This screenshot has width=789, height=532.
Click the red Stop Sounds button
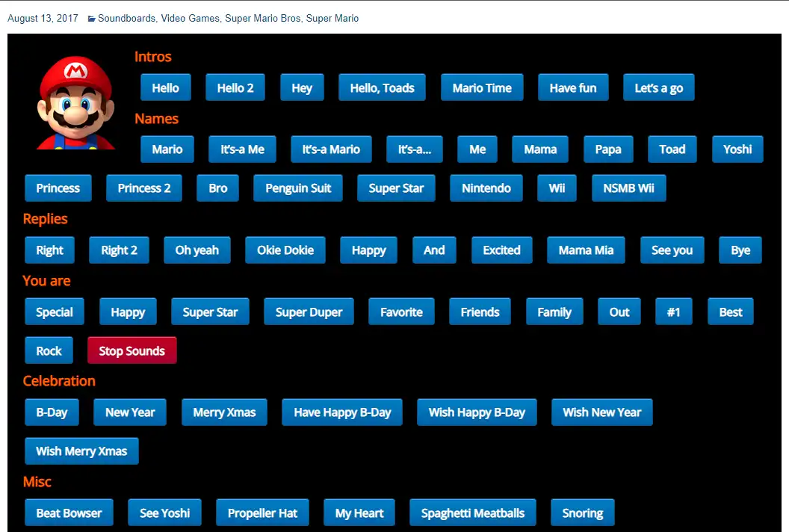point(131,350)
